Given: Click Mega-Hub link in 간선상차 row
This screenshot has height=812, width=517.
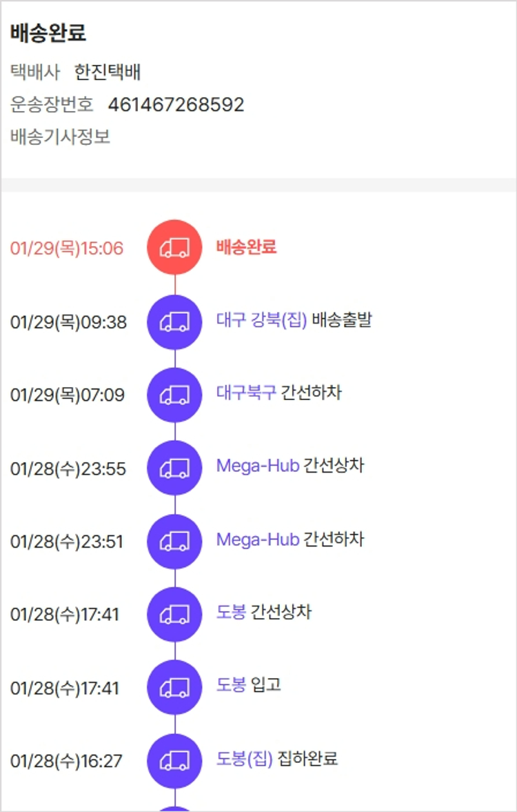Looking at the screenshot, I should (x=258, y=466).
